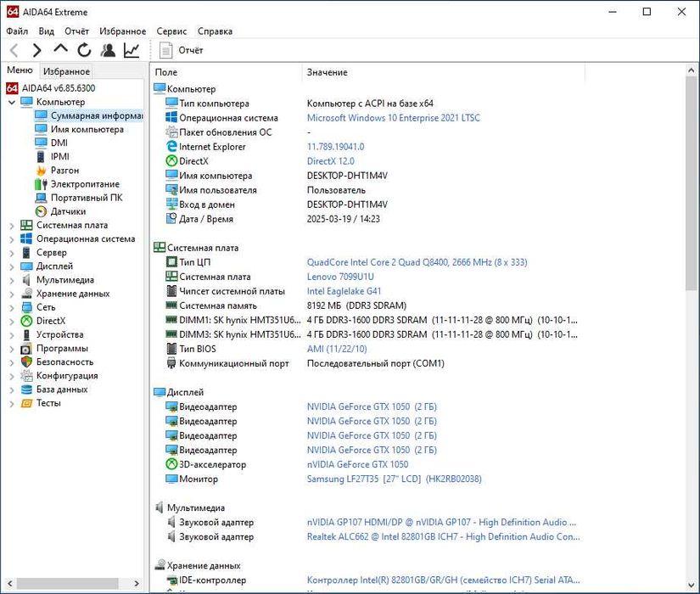Collapse the Компьютер tree node

click(11, 103)
